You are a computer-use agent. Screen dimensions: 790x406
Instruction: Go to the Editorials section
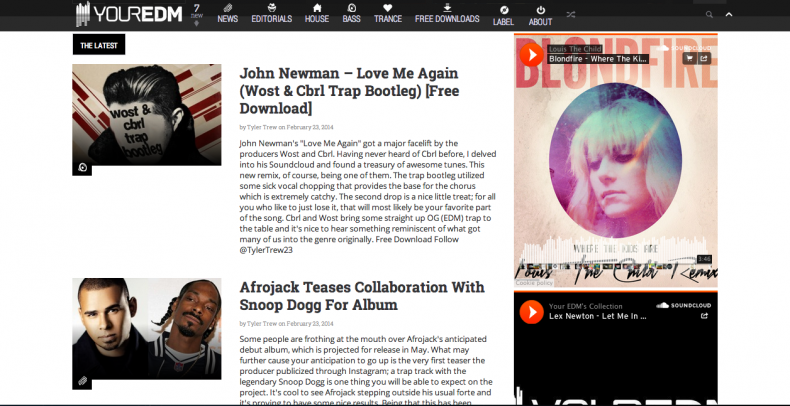pyautogui.click(x=272, y=14)
